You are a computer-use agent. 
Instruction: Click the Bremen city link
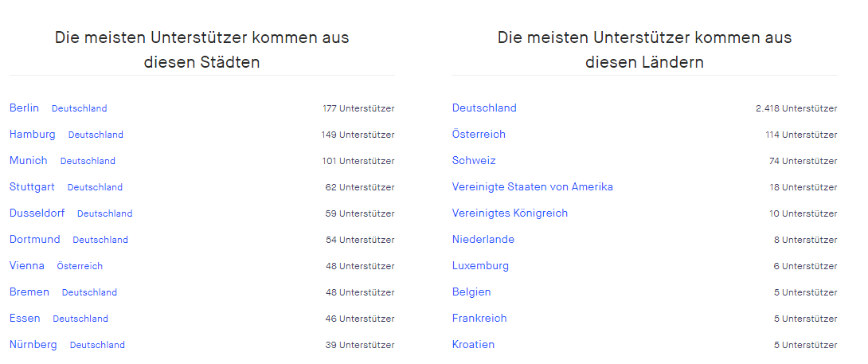(29, 292)
